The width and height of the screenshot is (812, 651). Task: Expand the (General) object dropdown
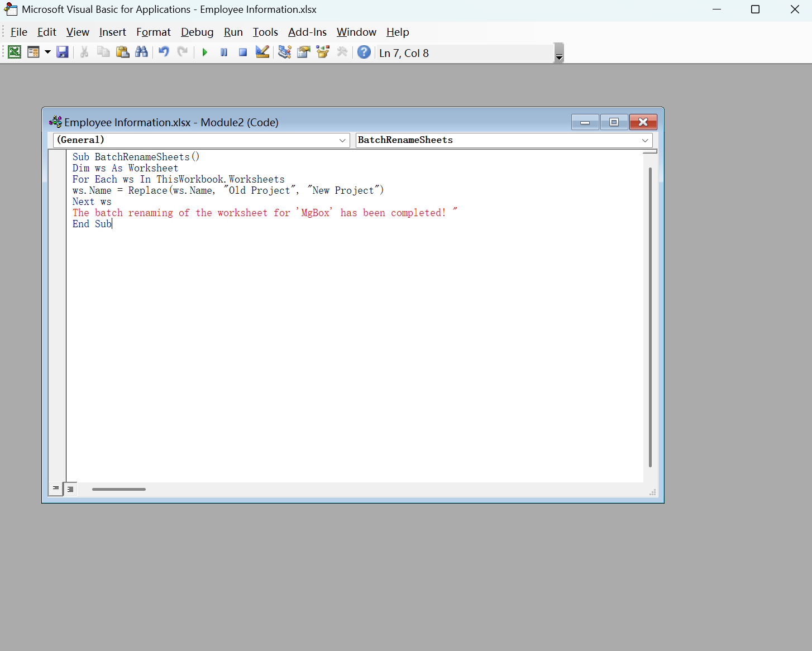342,140
